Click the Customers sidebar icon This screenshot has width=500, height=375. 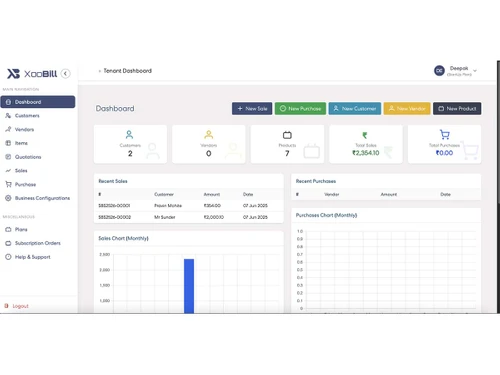(8, 116)
